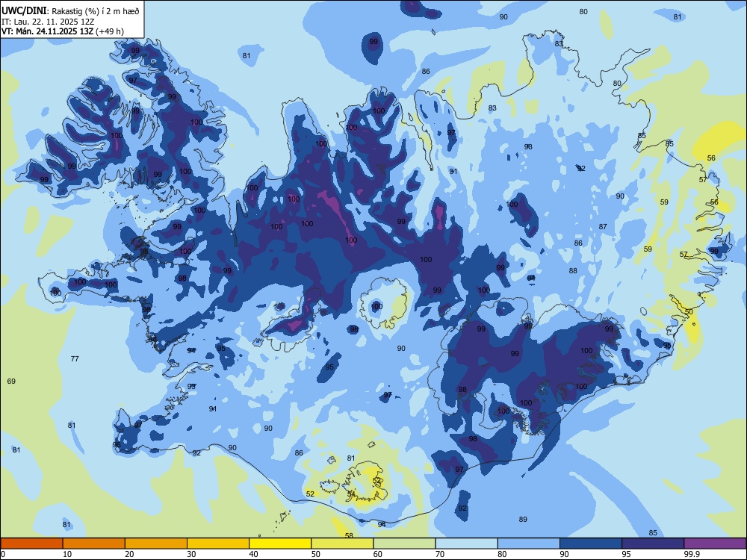Click the humidity value '88' in east Iceland

[x=573, y=270]
